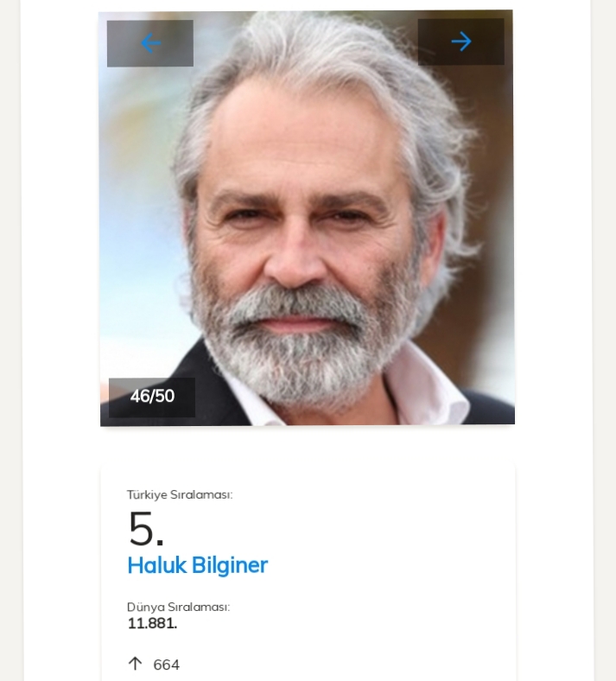
Task: Open the Haluk Bilginer profile link
Action: (x=197, y=565)
